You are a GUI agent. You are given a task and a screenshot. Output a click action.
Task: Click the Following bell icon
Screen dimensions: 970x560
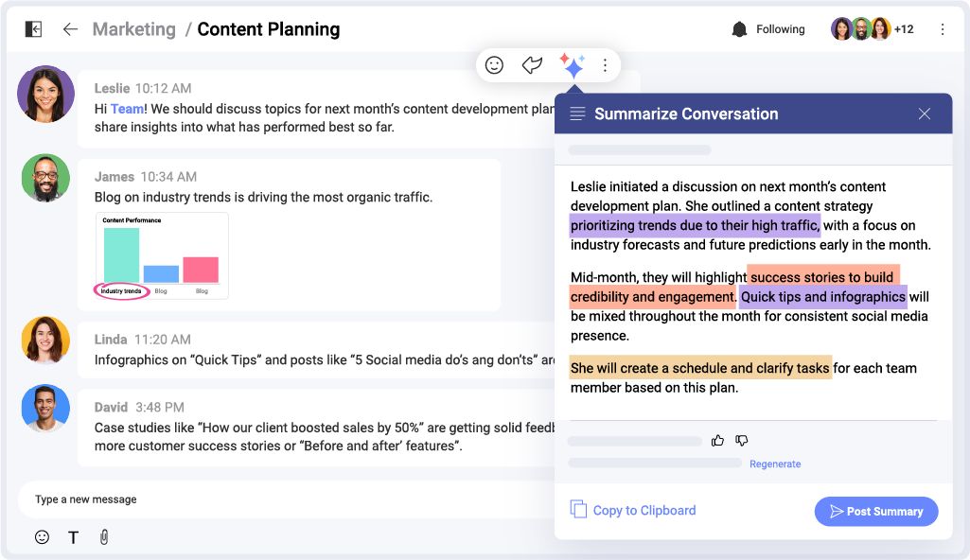739,29
